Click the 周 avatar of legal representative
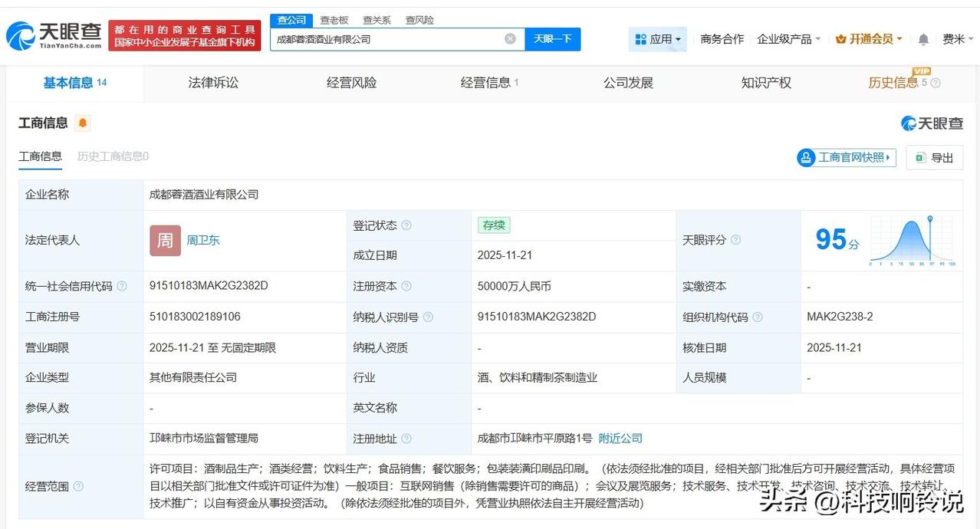 pos(164,240)
